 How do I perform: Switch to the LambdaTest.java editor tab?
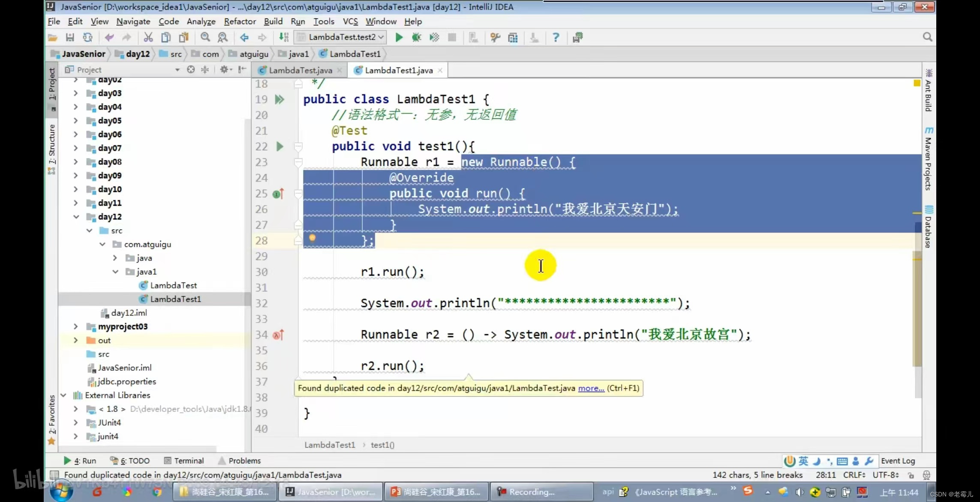pos(300,70)
